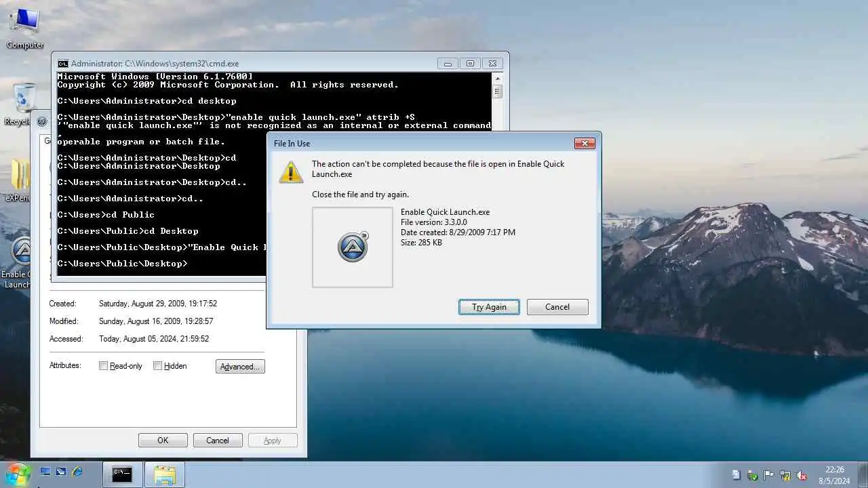Viewport: 868px width, 488px height.
Task: Toggle the Read-only attribute checkbox
Action: [103, 366]
